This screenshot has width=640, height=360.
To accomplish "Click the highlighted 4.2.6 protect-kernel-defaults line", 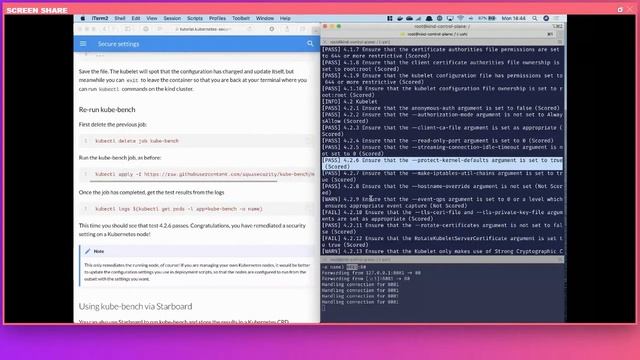I will point(442,164).
